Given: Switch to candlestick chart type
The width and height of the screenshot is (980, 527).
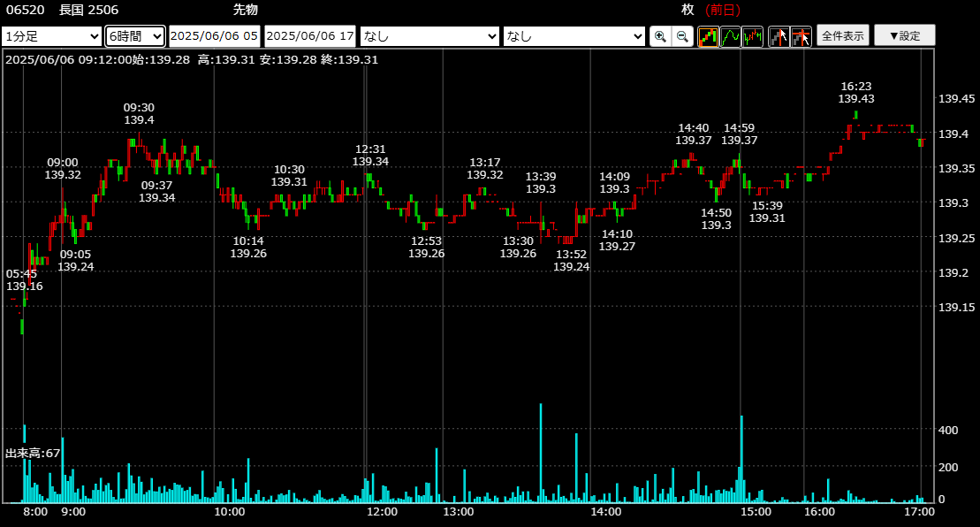Looking at the screenshot, I should tap(708, 36).
